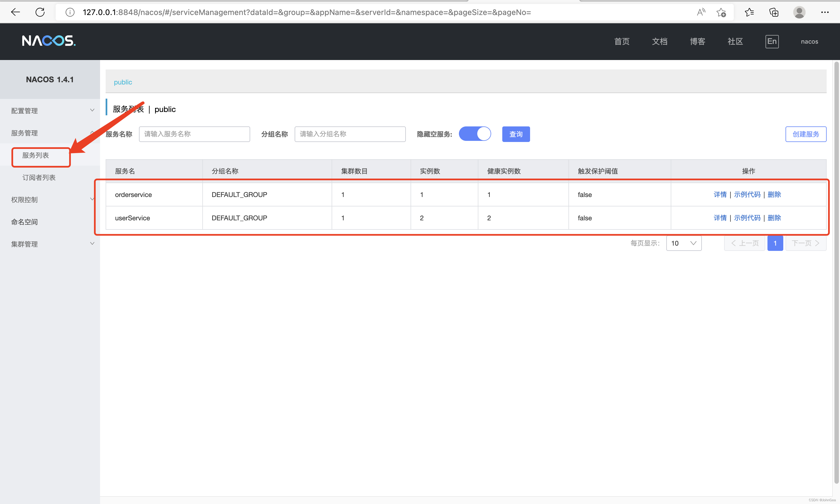Select 服务列表 in the sidebar
Viewport: 840px width, 504px height.
36,155
